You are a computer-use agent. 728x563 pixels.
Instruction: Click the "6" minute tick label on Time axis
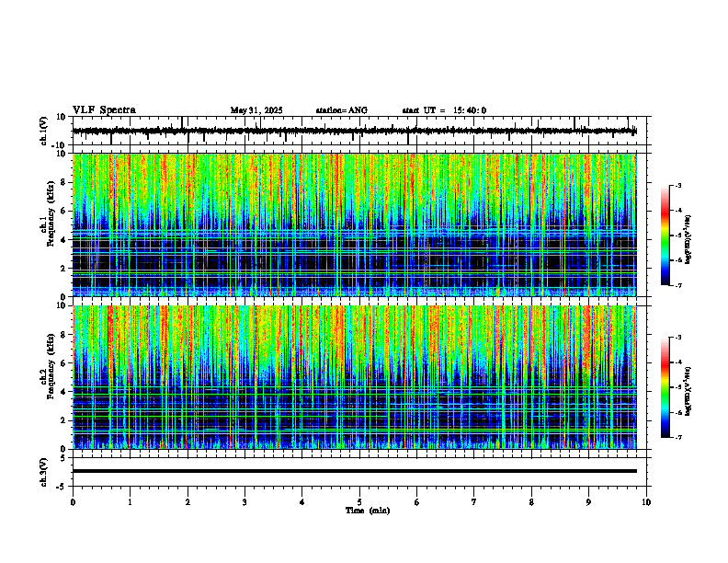click(417, 502)
